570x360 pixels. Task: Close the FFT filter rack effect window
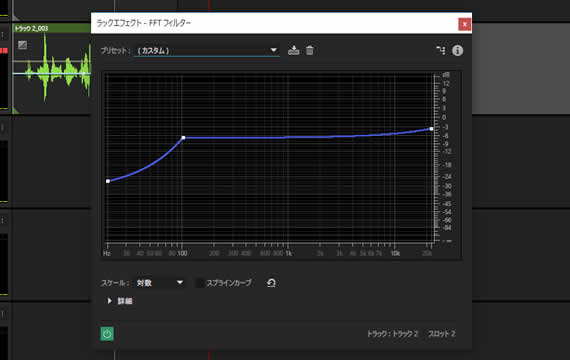pyautogui.click(x=464, y=24)
